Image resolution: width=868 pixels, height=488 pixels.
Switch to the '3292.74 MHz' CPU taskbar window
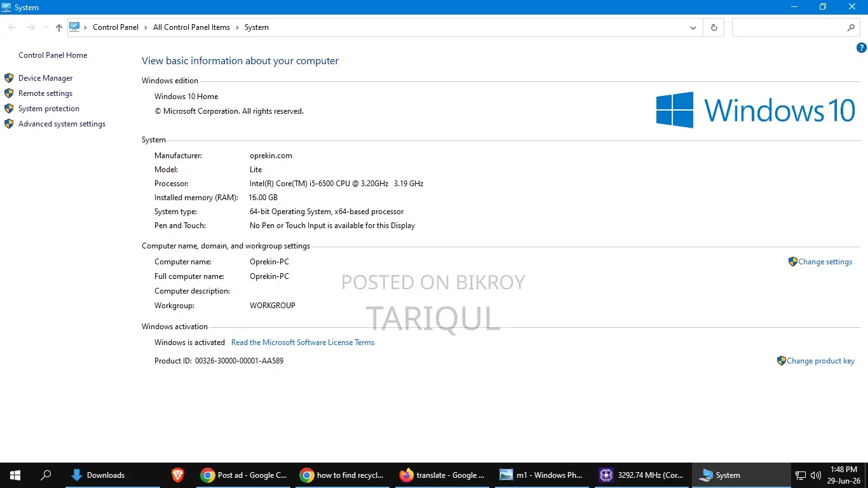[642, 475]
